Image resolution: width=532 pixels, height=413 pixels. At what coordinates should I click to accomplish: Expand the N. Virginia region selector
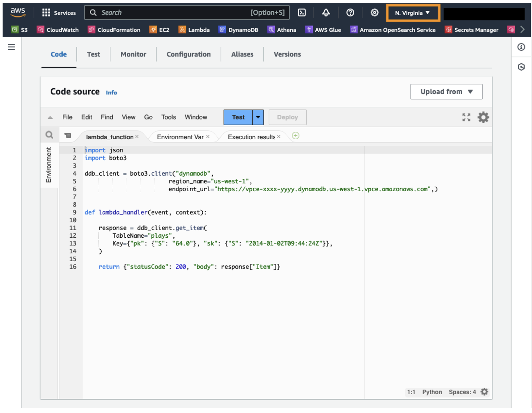412,13
